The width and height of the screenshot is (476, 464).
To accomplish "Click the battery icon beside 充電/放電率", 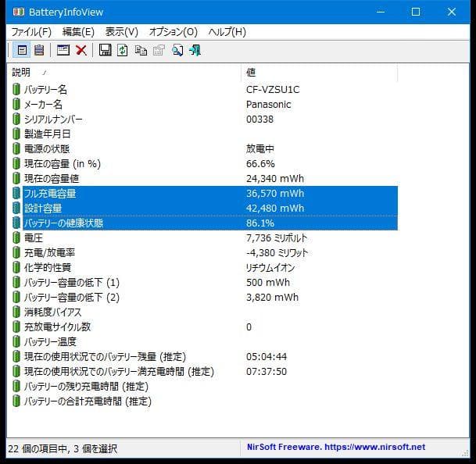I will (x=16, y=253).
